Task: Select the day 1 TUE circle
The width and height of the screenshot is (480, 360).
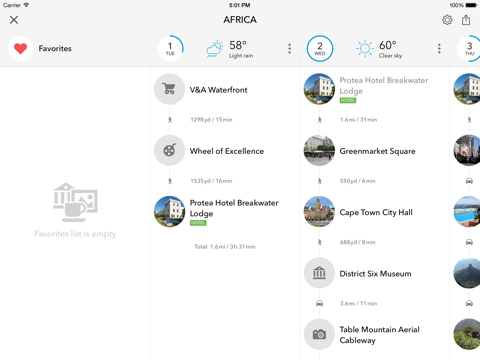Action: click(170, 49)
